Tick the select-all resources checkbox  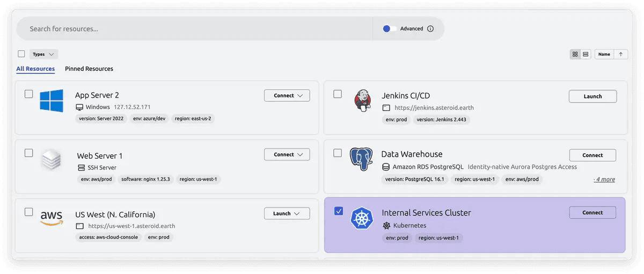pos(21,54)
